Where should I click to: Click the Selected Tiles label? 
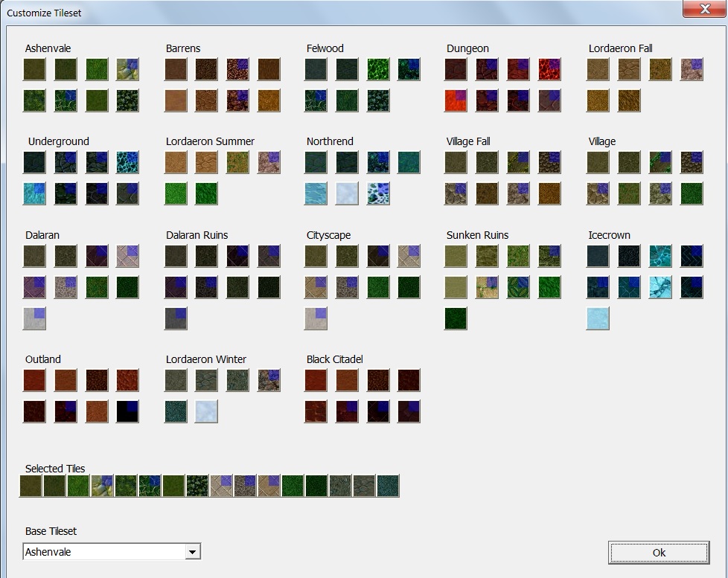pos(55,469)
